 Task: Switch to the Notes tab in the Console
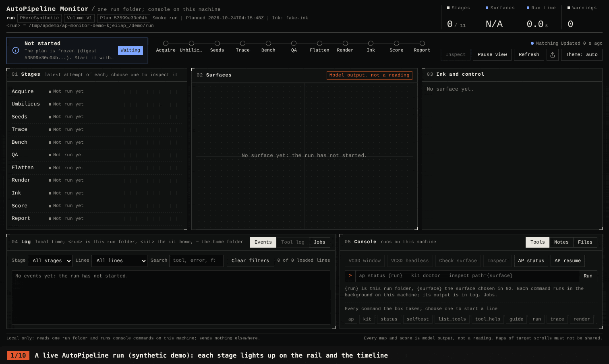coord(561,242)
